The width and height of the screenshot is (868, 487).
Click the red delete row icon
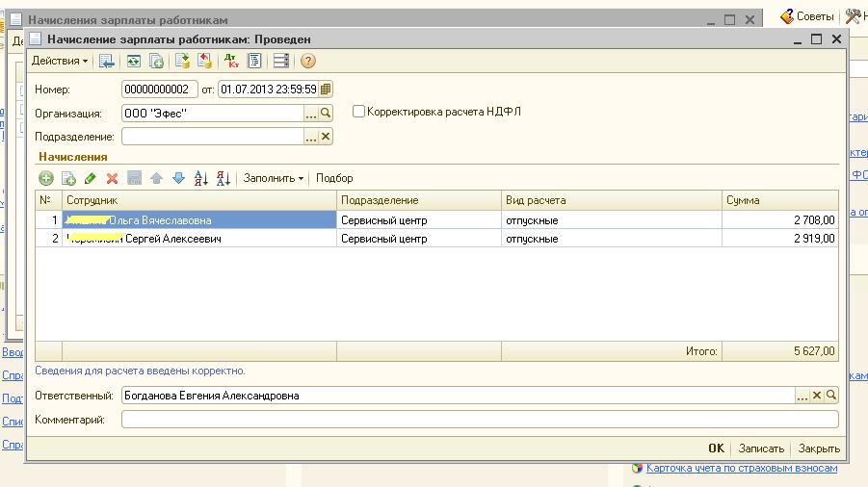113,178
